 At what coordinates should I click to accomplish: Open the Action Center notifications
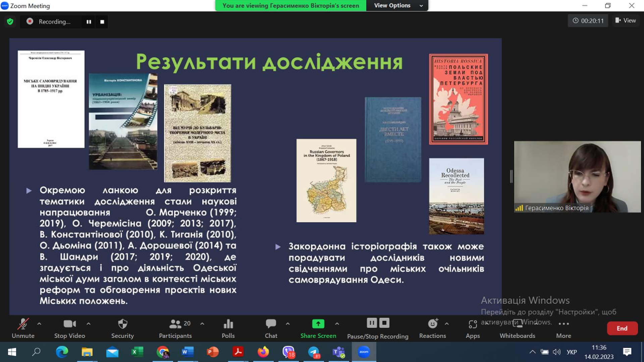627,352
